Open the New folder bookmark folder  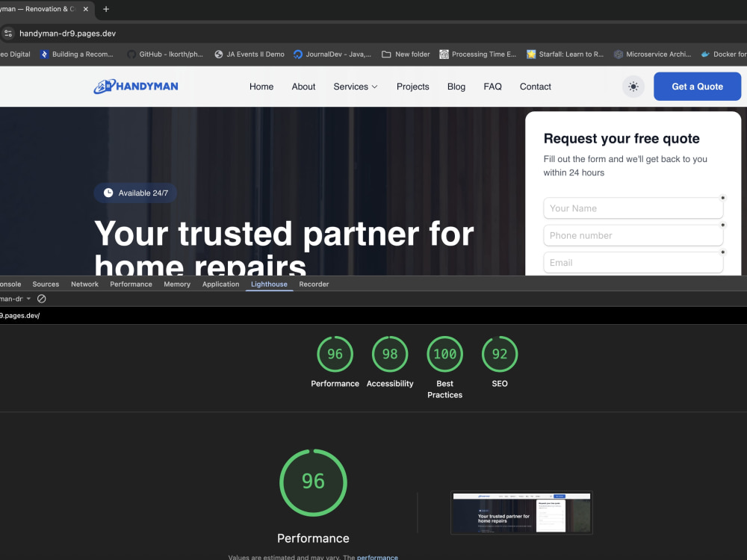click(406, 55)
